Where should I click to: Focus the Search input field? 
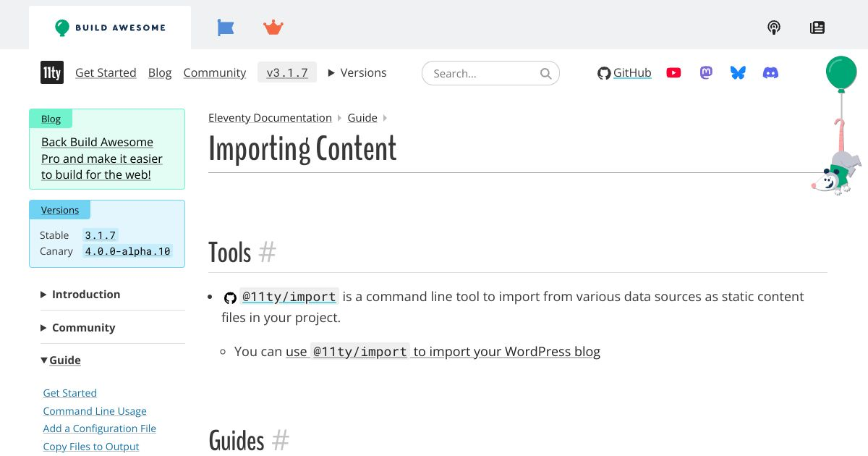point(490,73)
